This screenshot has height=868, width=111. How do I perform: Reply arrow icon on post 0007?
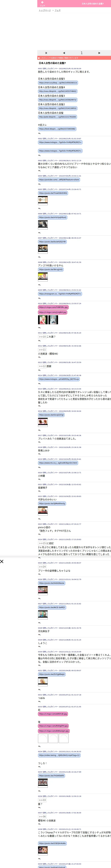coord(39,257)
